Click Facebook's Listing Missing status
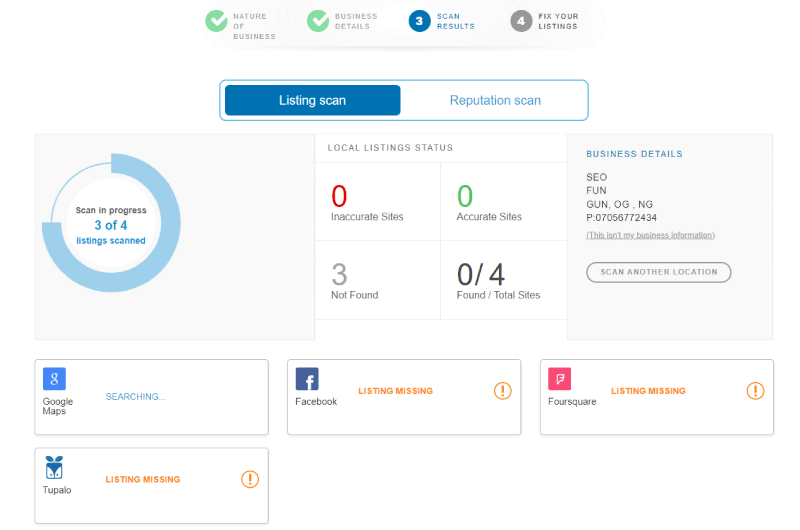Screen dimensions: 800x530 point(395,391)
